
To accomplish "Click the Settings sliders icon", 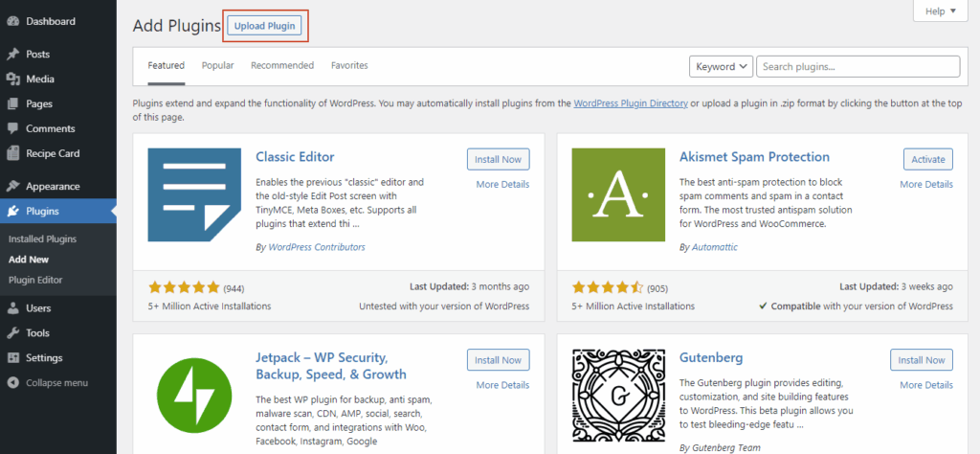I will (x=12, y=358).
